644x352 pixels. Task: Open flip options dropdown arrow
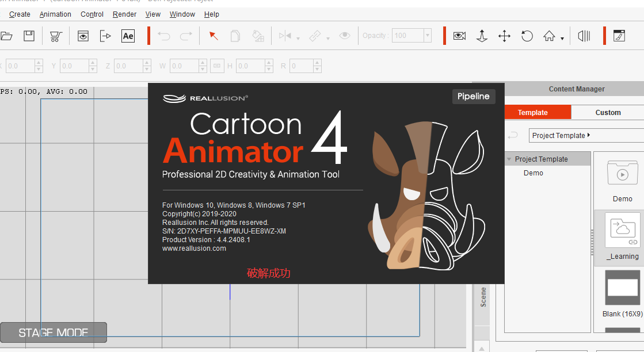point(298,39)
